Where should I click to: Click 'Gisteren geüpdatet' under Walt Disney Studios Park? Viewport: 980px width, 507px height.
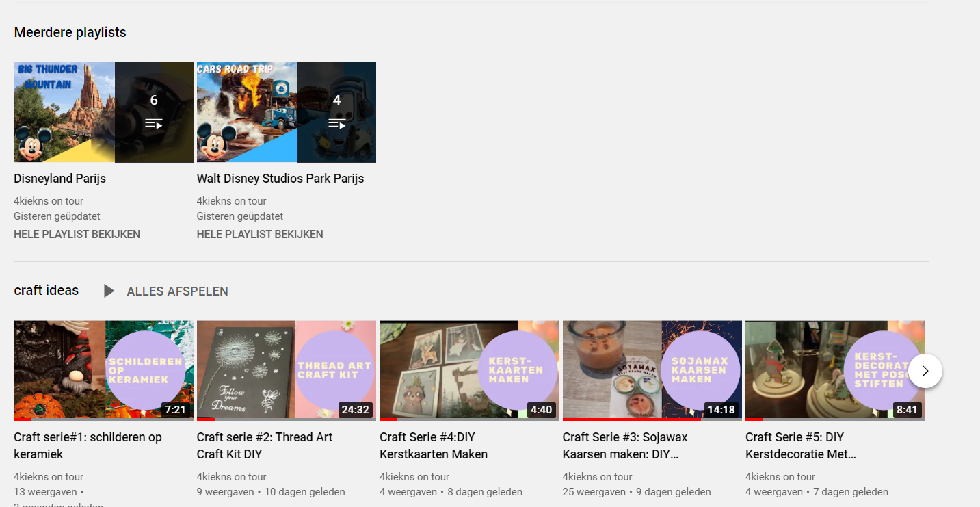[x=240, y=216]
